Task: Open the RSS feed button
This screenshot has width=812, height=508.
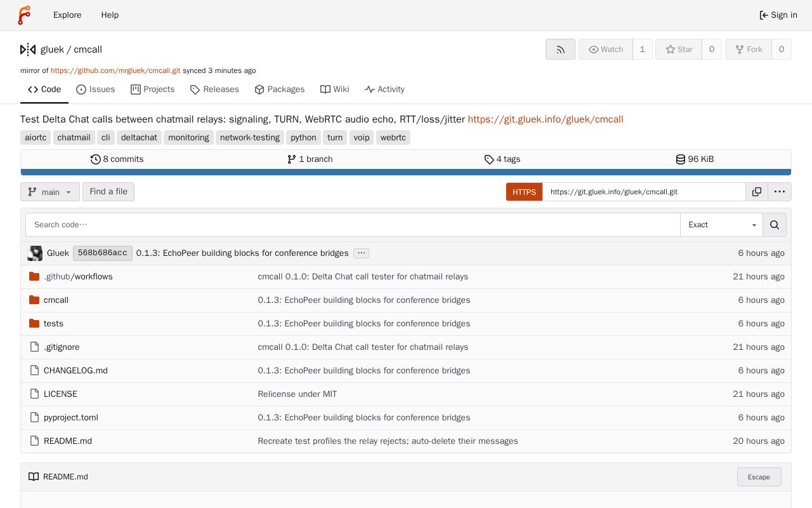Action: click(x=560, y=50)
